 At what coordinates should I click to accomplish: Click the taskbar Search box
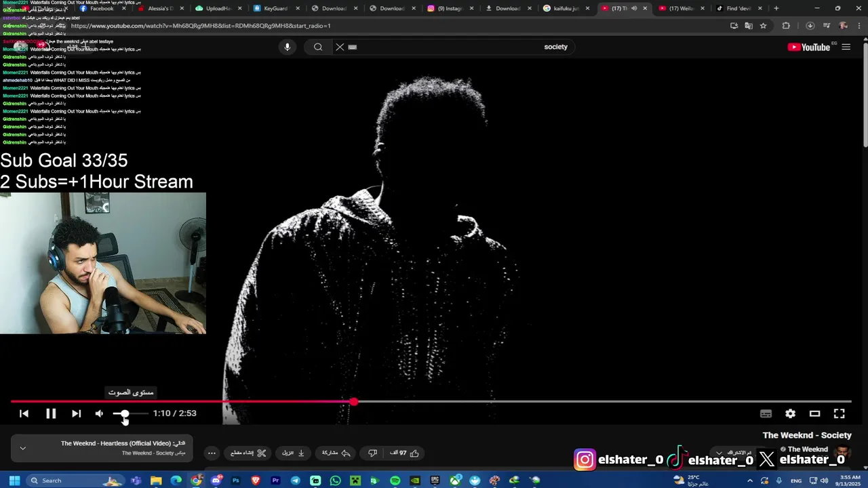pos(75,480)
